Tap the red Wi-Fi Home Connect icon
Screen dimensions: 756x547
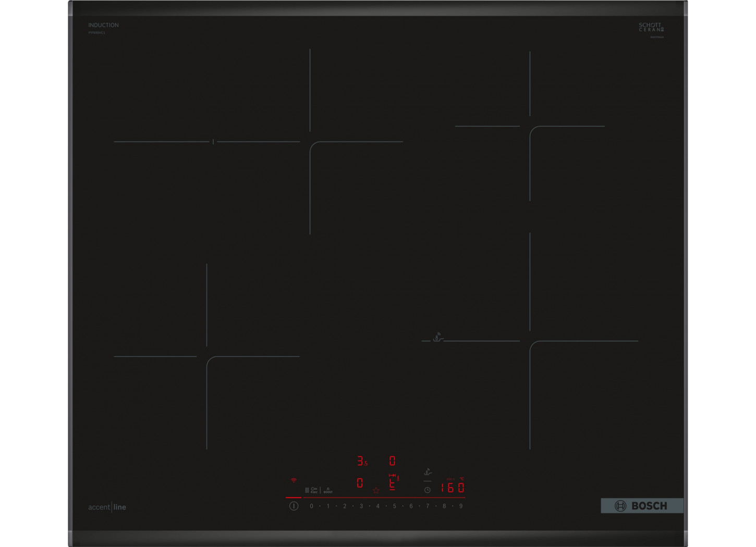(294, 480)
